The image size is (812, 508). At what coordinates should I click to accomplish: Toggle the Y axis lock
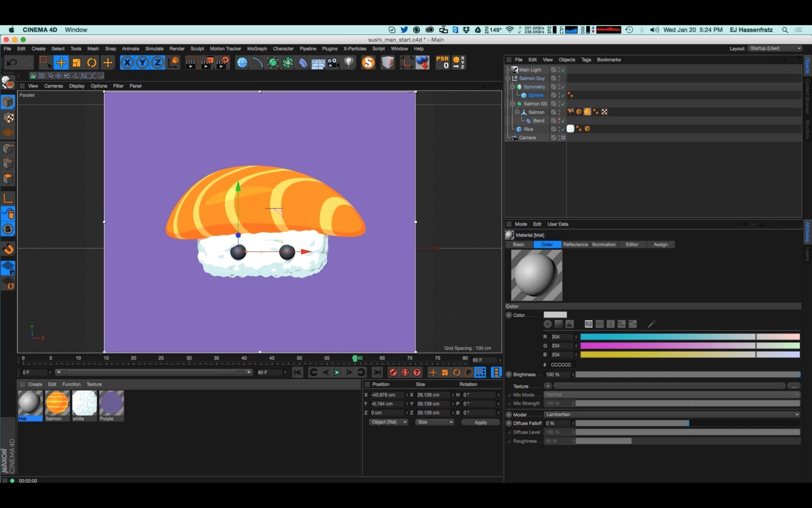point(143,63)
